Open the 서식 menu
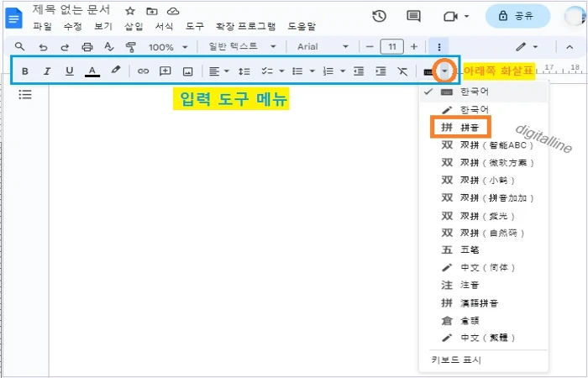The width and height of the screenshot is (588, 378). point(164,26)
